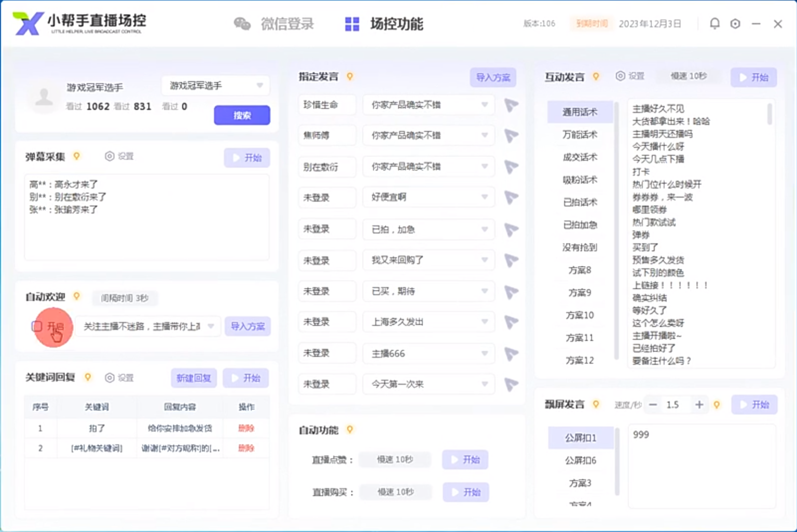Viewport: 797px width, 532px height.
Task: Click 导入方案 in the 自动欢迎 section
Action: click(x=248, y=326)
